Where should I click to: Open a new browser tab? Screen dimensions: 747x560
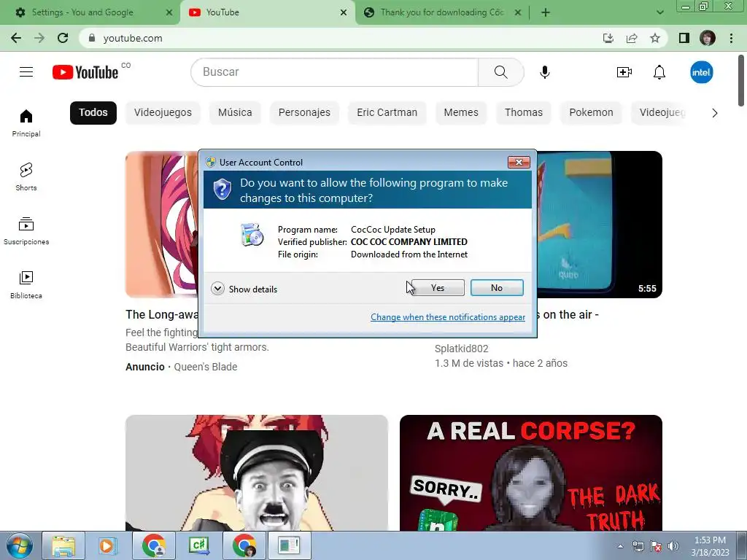click(546, 12)
